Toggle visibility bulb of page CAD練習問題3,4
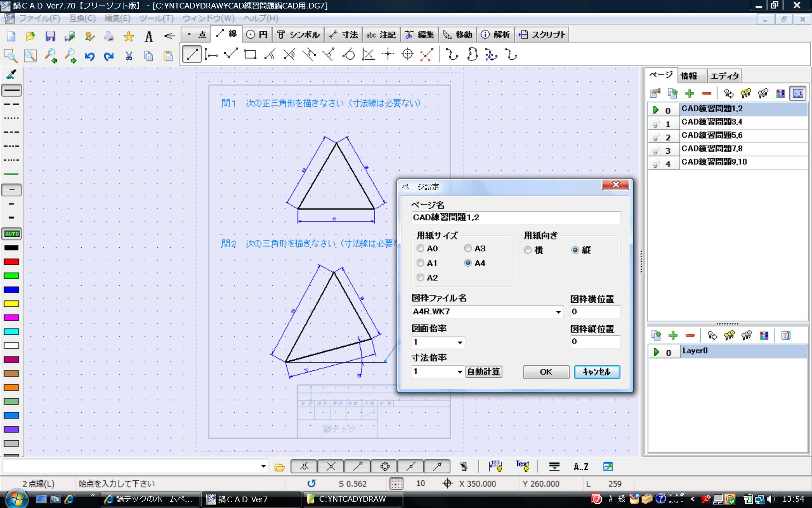The height and width of the screenshot is (508, 812). (x=655, y=124)
